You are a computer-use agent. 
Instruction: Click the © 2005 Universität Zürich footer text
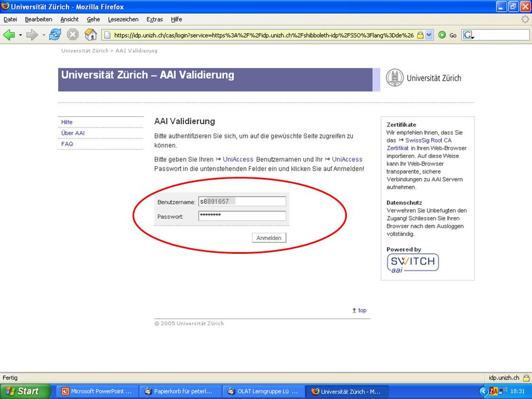point(189,323)
